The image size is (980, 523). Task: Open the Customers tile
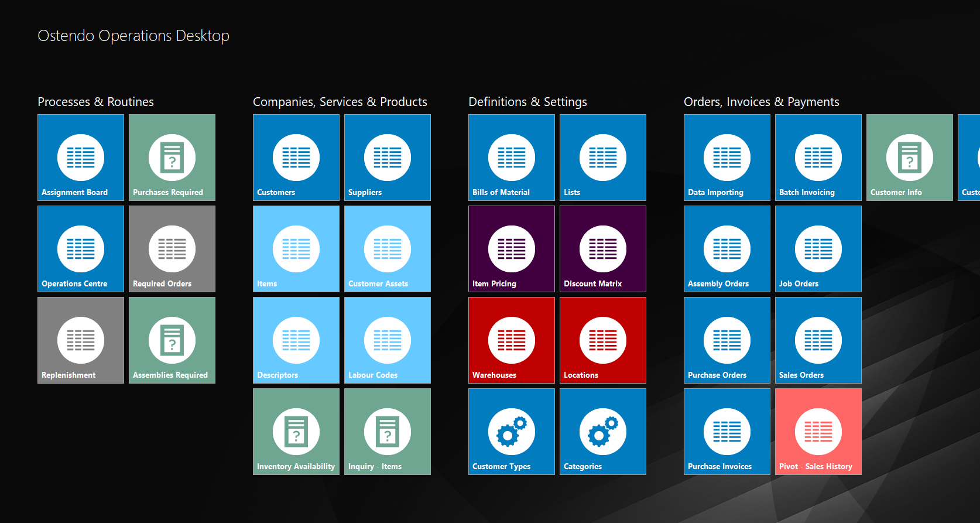tap(296, 158)
